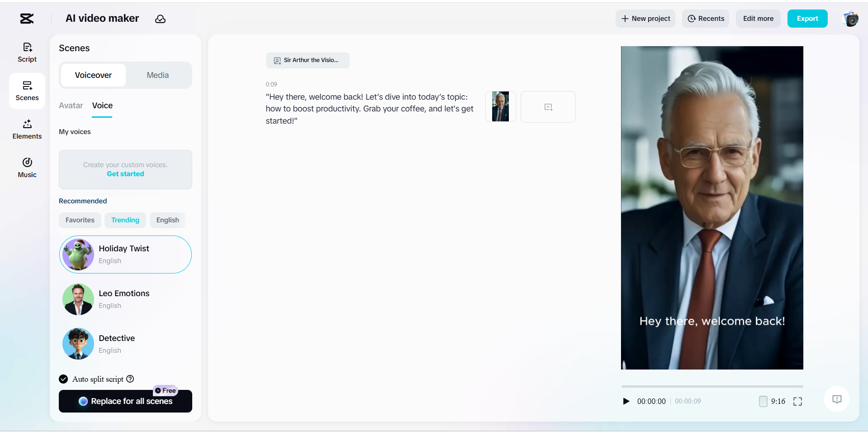Image resolution: width=868 pixels, height=432 pixels.
Task: Select the Holiday Twist voice
Action: coord(125,254)
